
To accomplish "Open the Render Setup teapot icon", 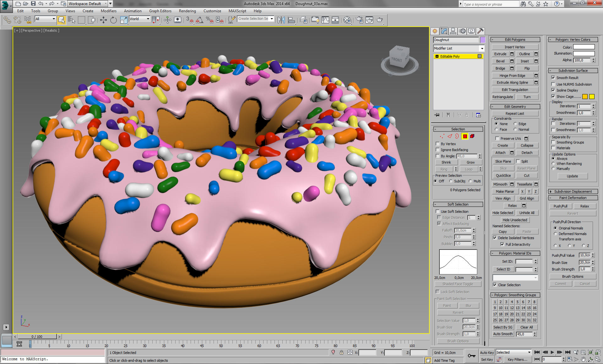I will (359, 20).
